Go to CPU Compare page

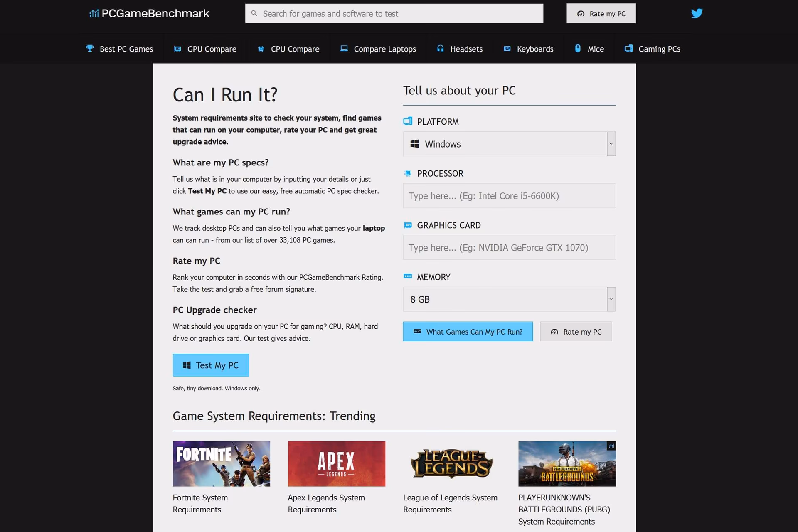click(x=288, y=49)
